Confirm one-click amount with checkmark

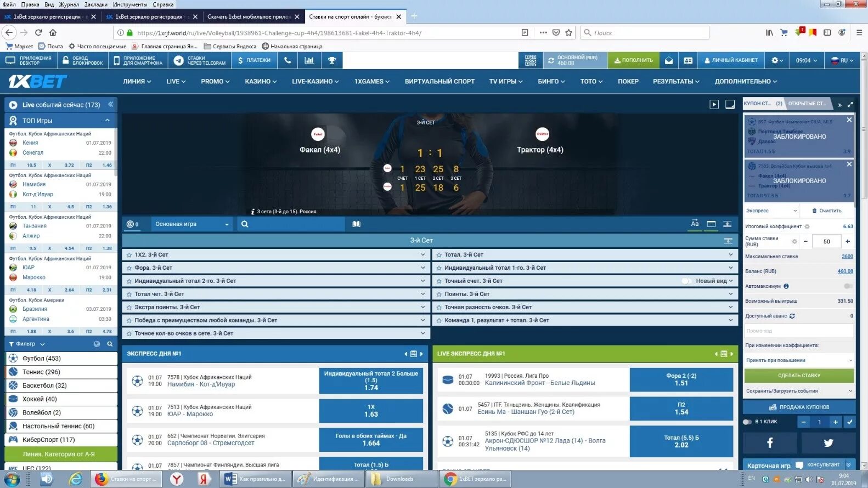[x=849, y=422]
